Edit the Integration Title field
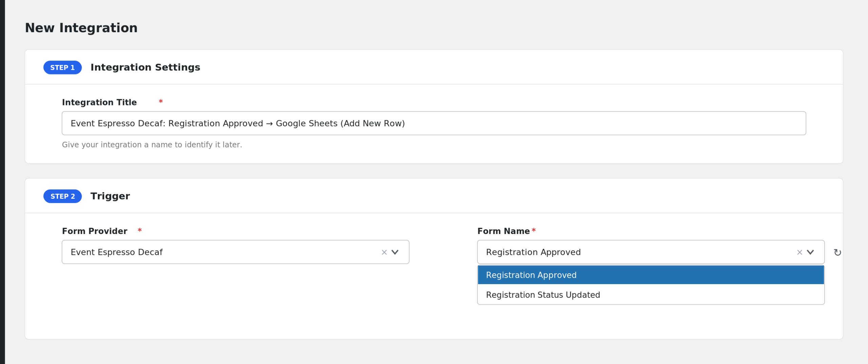 click(x=434, y=123)
